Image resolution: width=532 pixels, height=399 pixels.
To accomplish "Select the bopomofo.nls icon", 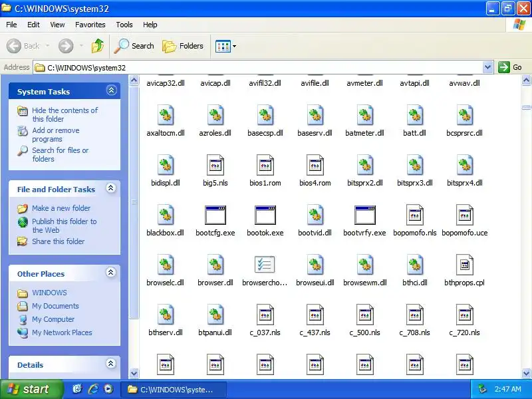I will click(x=415, y=215).
